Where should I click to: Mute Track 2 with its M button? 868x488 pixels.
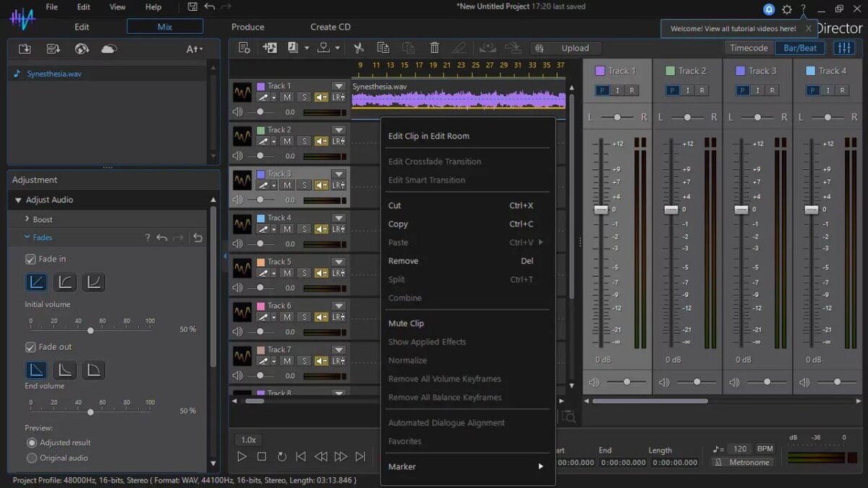[x=287, y=141]
